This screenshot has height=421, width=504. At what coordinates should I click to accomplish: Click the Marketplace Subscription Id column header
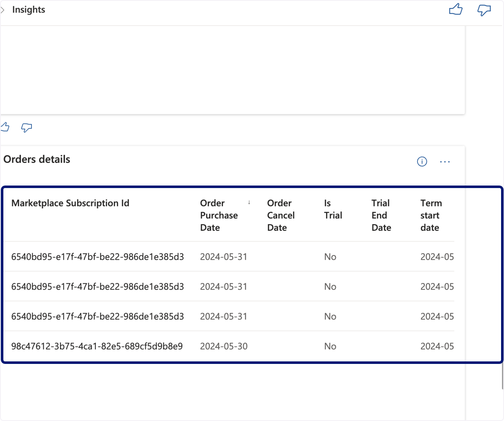(70, 203)
